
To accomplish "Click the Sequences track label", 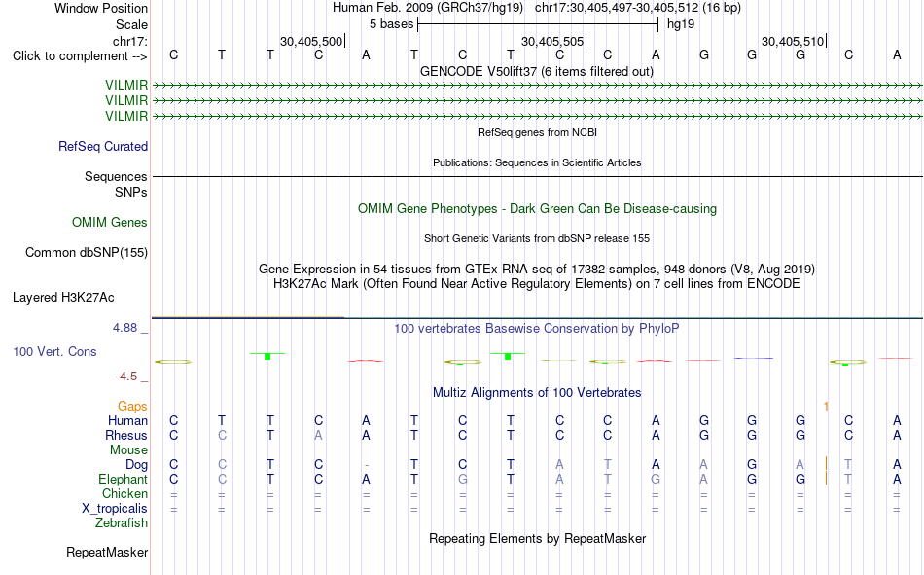I will (116, 176).
